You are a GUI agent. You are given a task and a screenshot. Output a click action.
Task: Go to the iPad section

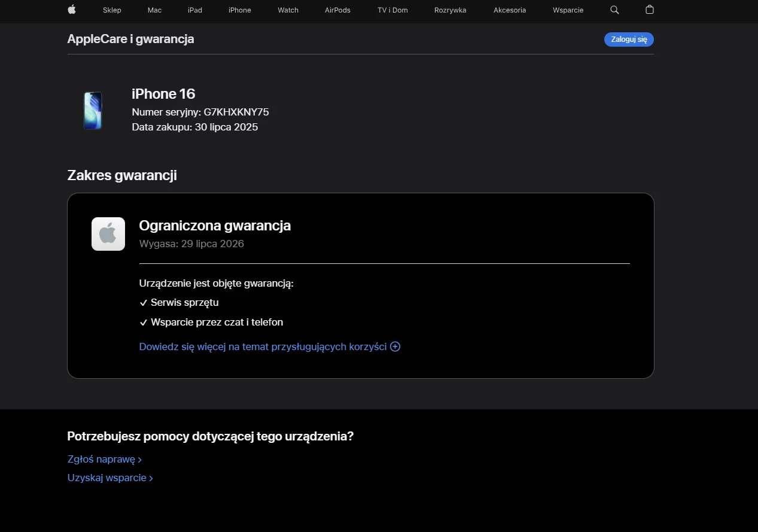(195, 10)
